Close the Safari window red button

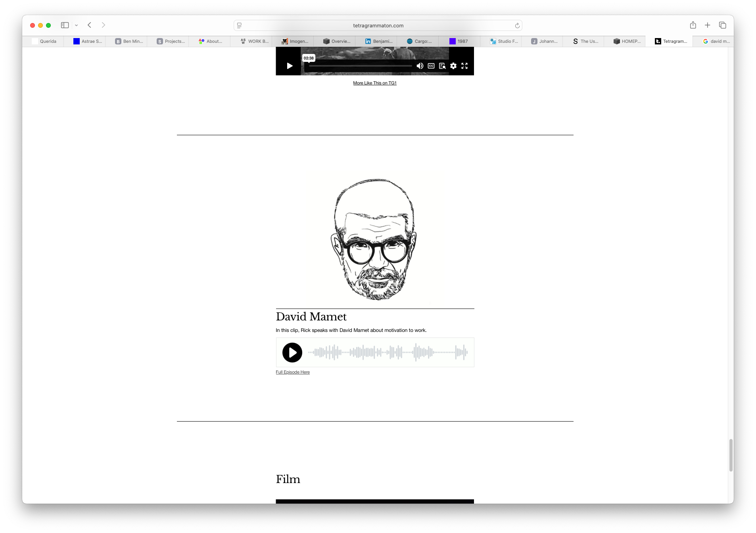point(33,25)
